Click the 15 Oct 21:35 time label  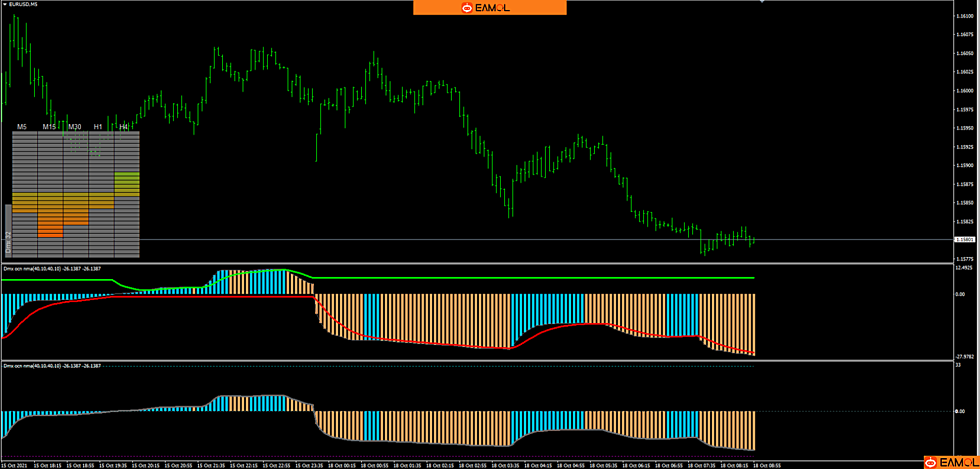(x=211, y=465)
